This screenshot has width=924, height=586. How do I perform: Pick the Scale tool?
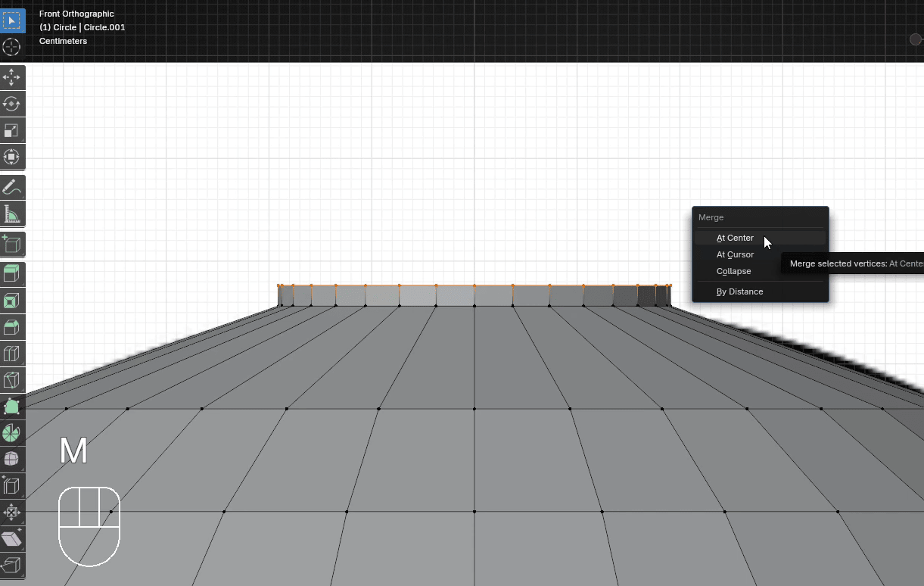(12, 130)
